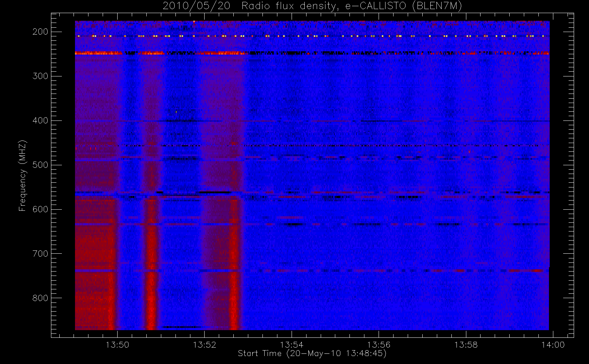This screenshot has height=364, width=589.
Task: Click the 500 frequency tick label
Action: point(40,165)
